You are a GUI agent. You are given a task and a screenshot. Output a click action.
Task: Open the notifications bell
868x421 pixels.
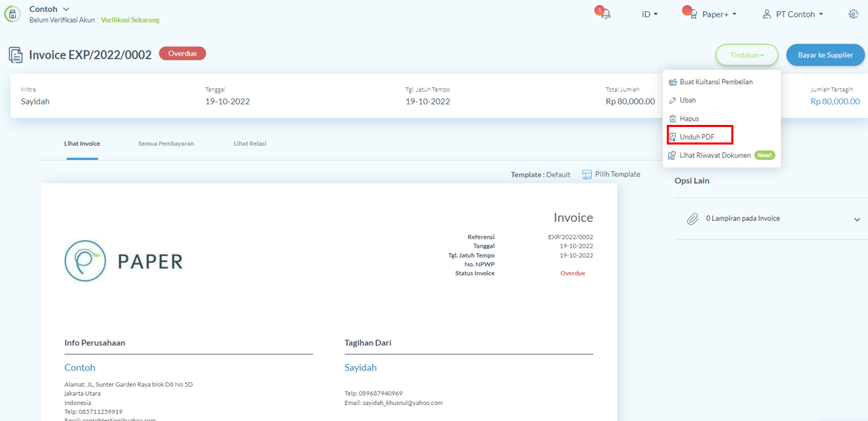605,14
